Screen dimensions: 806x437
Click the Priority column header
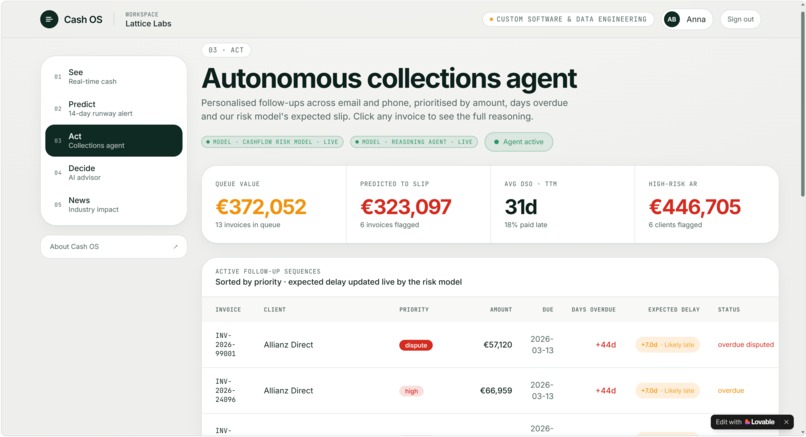(x=414, y=309)
